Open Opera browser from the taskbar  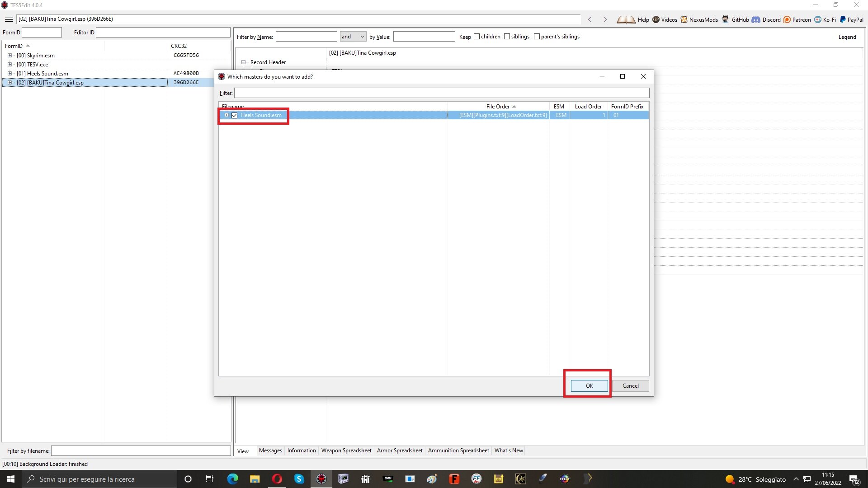click(277, 479)
